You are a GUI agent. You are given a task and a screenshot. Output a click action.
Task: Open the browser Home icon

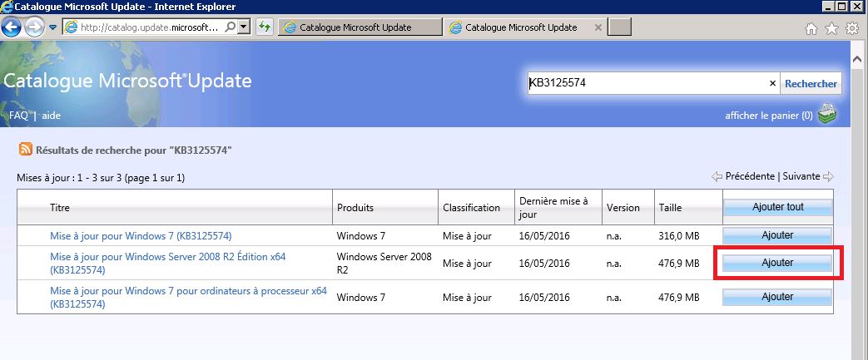coord(811,29)
